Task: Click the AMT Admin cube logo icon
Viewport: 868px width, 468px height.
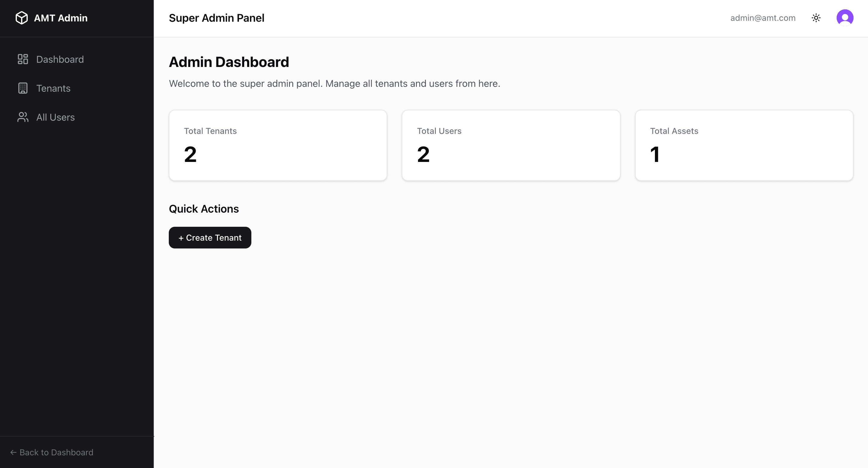Action: point(22,18)
